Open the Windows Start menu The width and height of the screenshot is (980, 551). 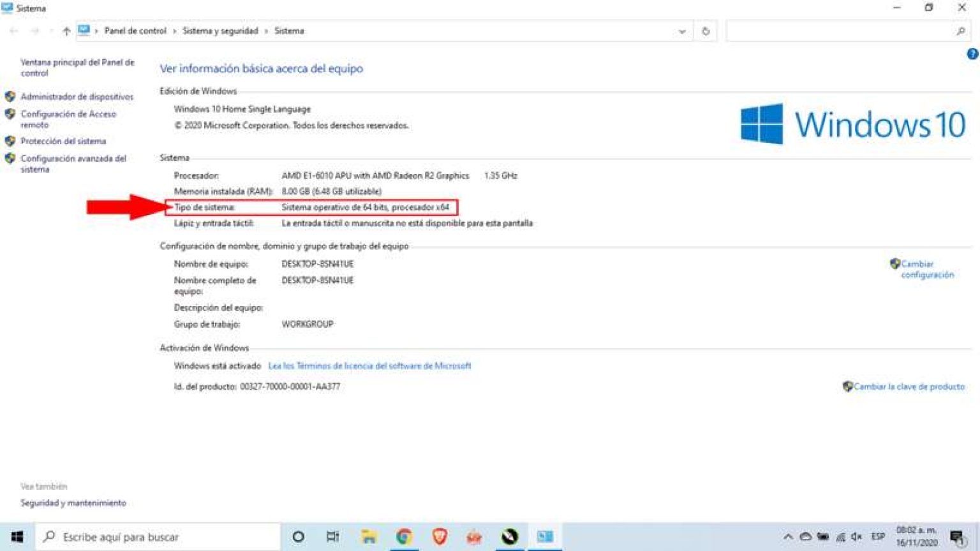17,537
